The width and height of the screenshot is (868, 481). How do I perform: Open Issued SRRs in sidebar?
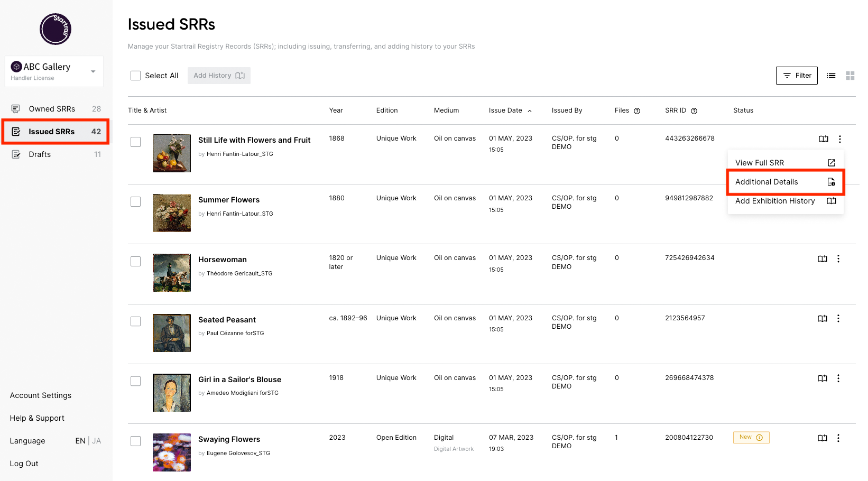(x=56, y=132)
